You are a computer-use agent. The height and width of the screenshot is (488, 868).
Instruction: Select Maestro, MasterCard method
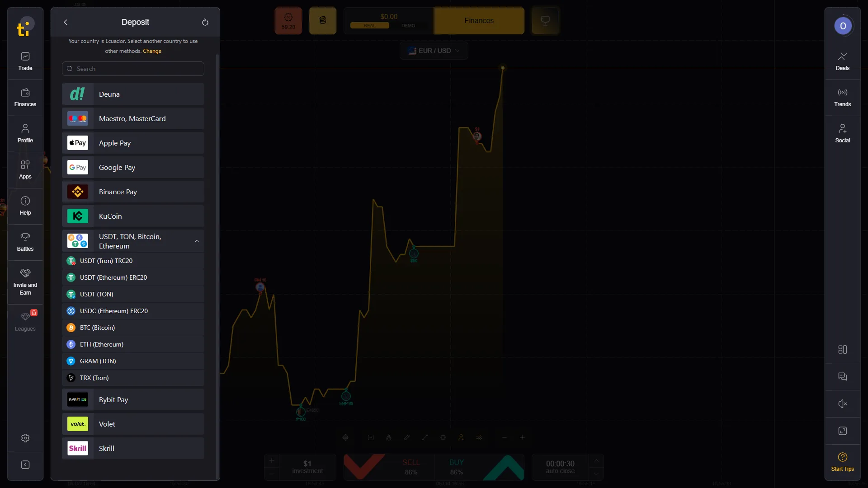(133, 118)
